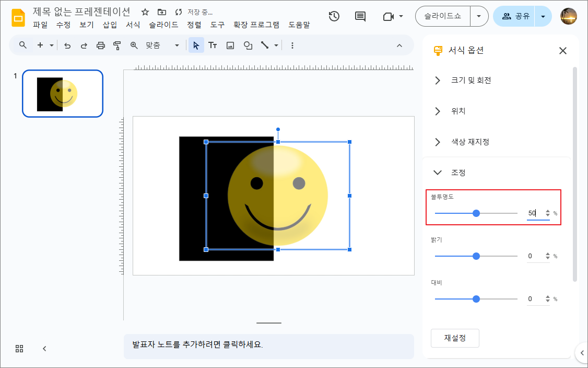Click the speaker notes area

pos(269,347)
